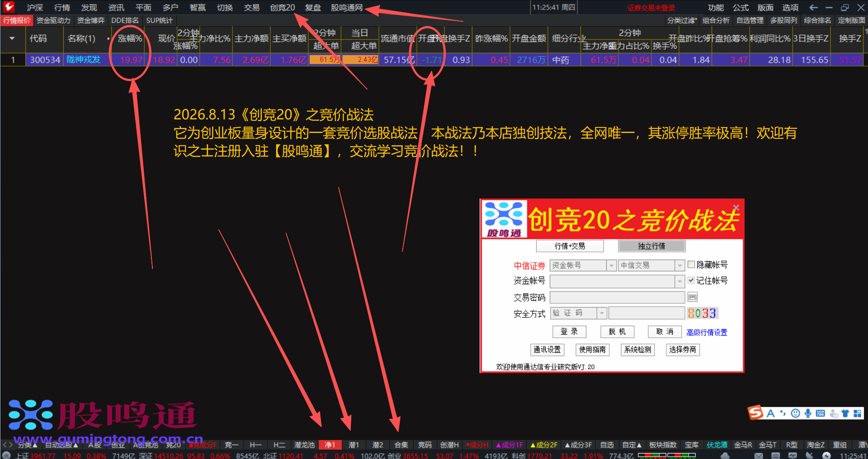Click the 使用指南 button
868x459 pixels.
coord(592,350)
